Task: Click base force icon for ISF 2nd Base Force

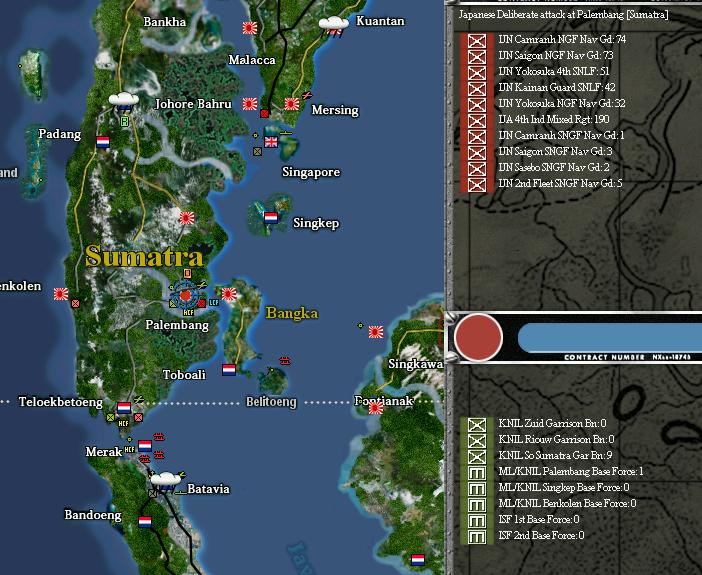Action: click(x=477, y=536)
